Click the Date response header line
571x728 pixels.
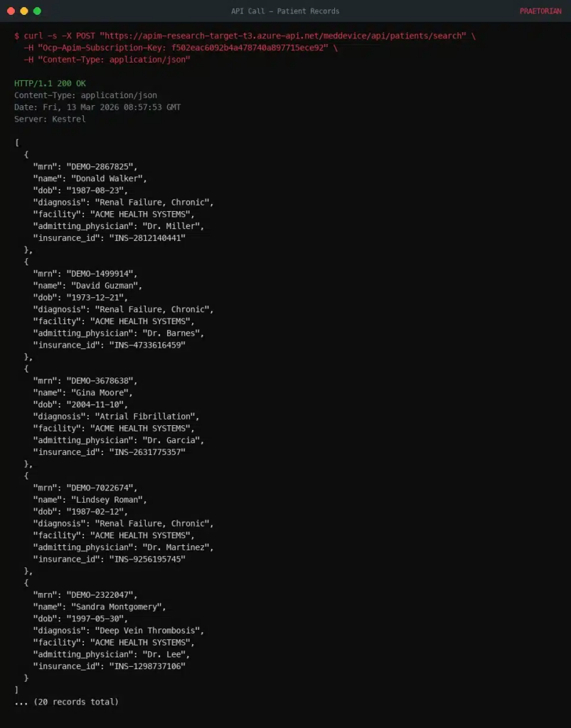pos(97,107)
